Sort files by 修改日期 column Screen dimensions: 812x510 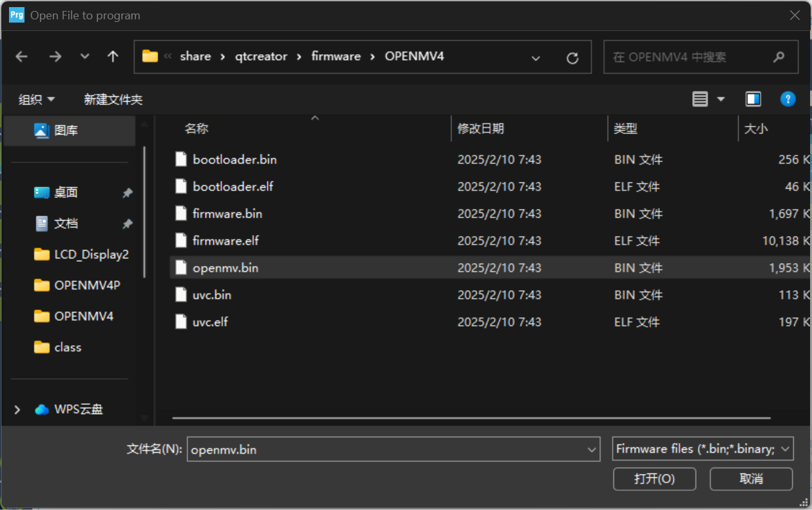click(481, 128)
